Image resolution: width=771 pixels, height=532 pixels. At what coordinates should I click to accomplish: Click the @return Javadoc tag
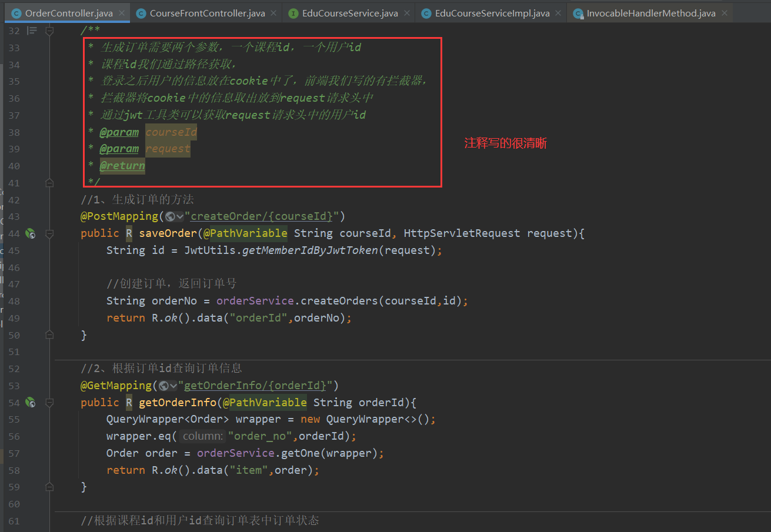click(x=122, y=166)
